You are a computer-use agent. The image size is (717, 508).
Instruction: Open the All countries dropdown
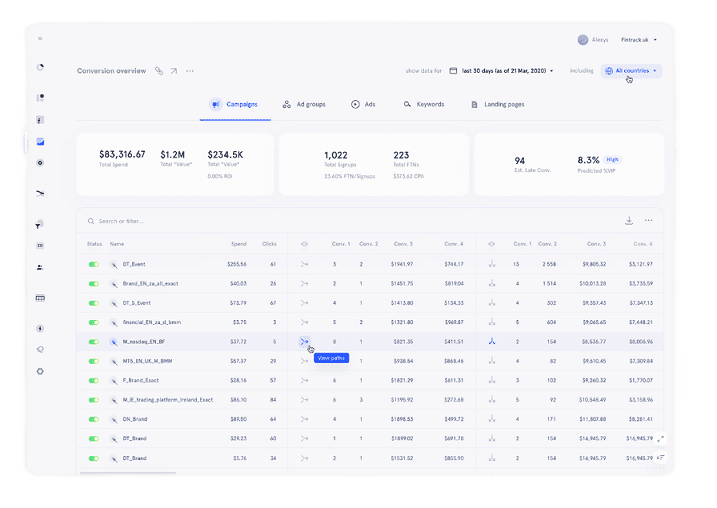click(x=631, y=71)
